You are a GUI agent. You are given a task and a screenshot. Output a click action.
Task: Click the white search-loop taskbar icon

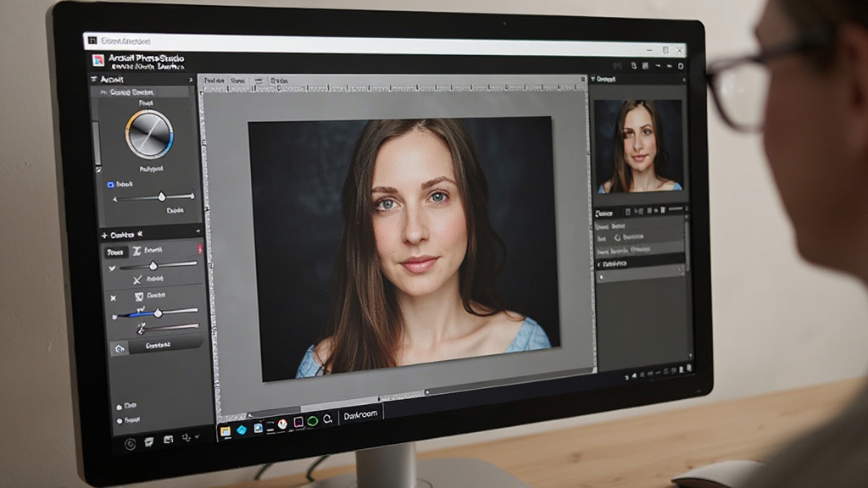tap(328, 419)
